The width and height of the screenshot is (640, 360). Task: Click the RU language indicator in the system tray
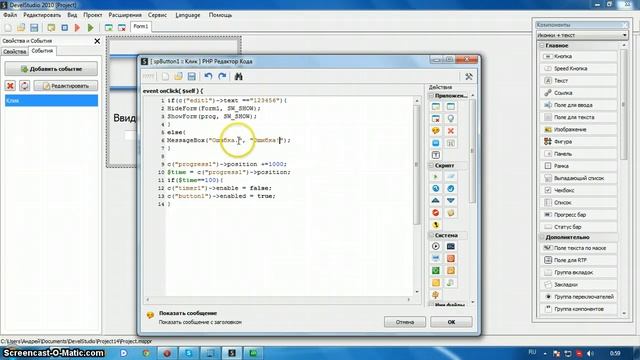tap(532, 352)
